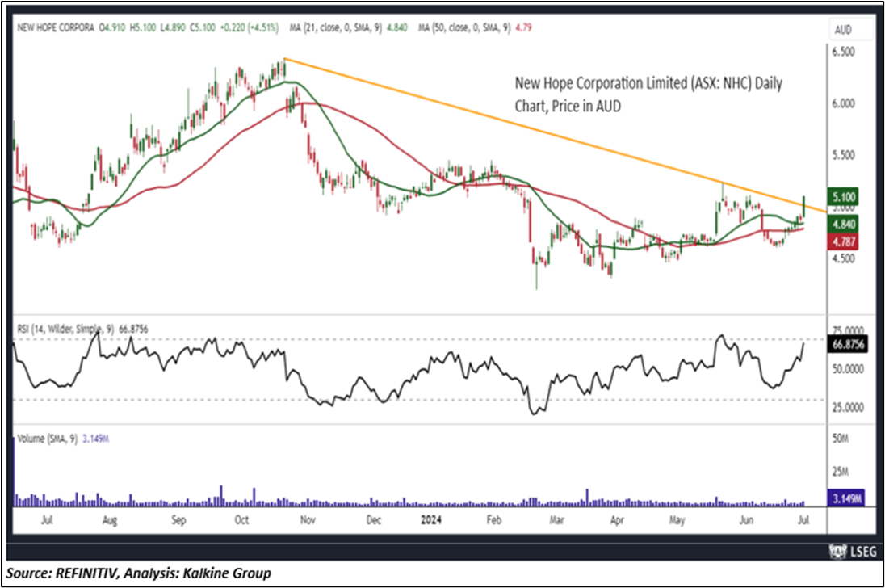Click the Mar time axis label
Image resolution: width=885 pixels, height=588 pixels.
tap(556, 519)
